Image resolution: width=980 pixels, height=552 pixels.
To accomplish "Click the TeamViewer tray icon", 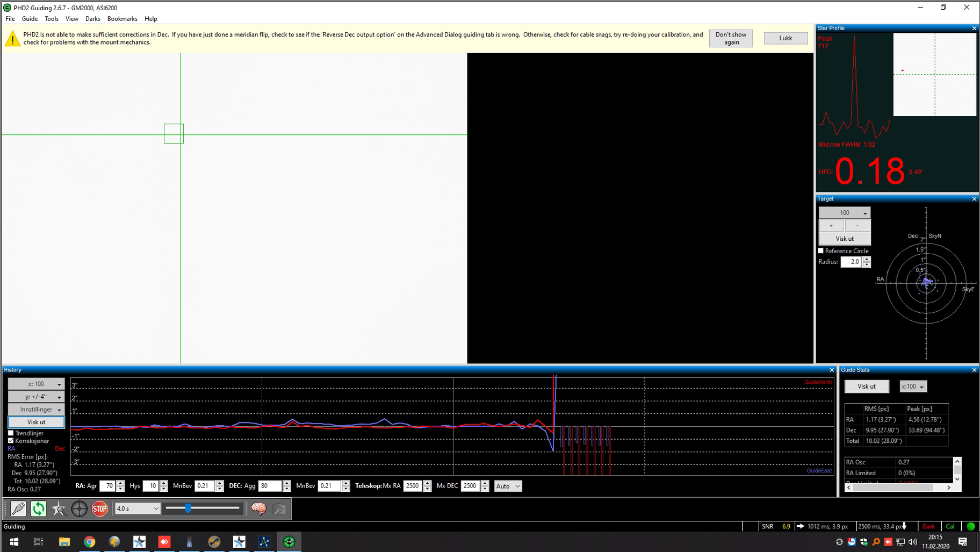I will [x=852, y=542].
